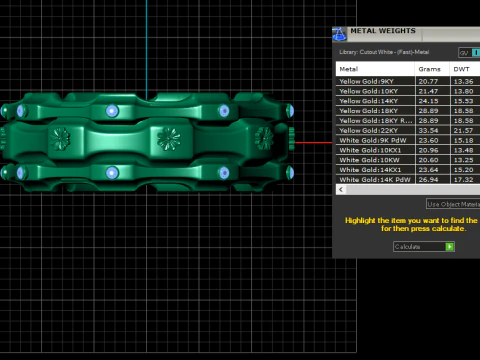Screen dimensions: 480x360
Task: Click the 26.94 grams value
Action: pos(428,180)
